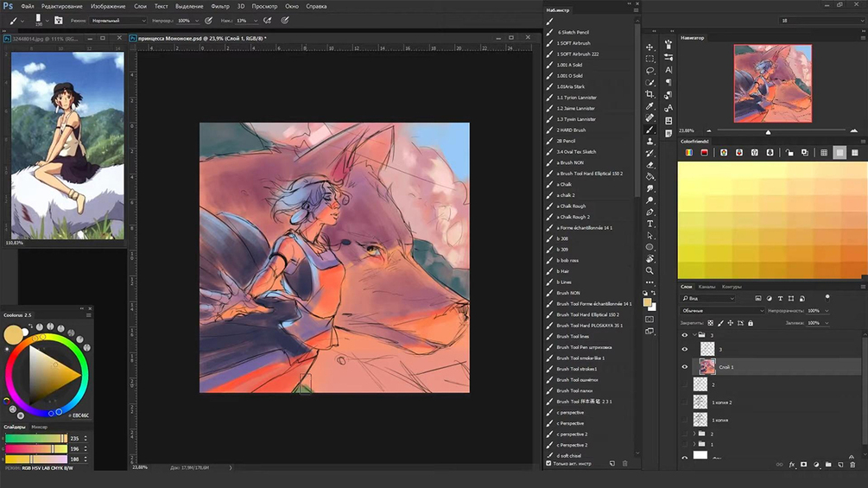Select the Rectangular Marquee tool

click(649, 59)
